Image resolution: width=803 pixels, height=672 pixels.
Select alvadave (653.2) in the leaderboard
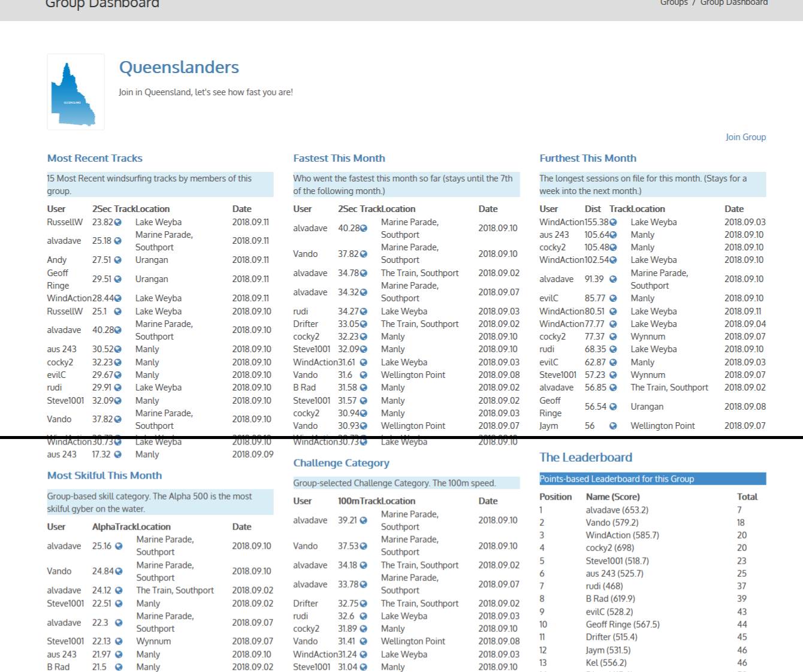click(617, 510)
